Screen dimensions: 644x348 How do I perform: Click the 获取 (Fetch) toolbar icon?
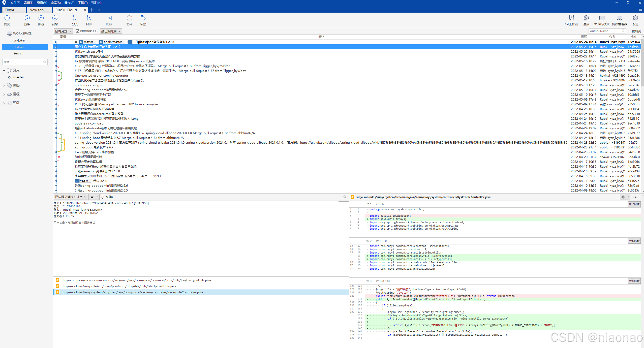coord(55,18)
